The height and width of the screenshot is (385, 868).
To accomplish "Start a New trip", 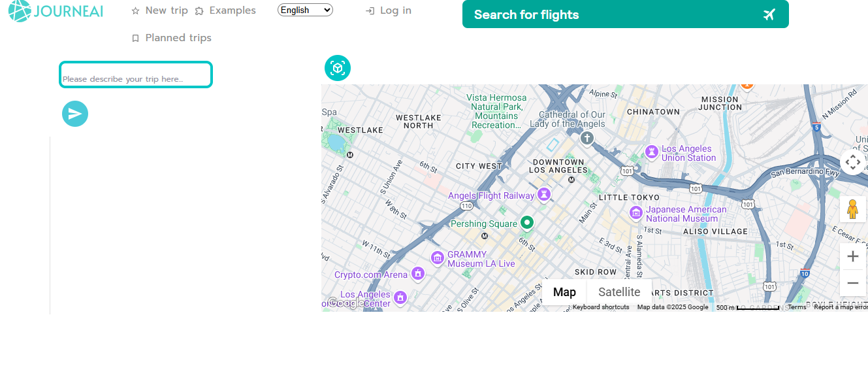I will pyautogui.click(x=159, y=10).
